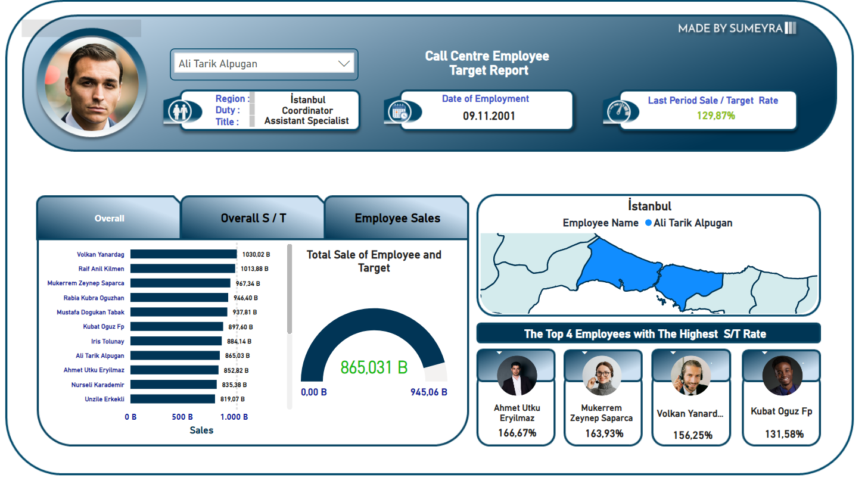Image resolution: width=868 pixels, height=487 pixels.
Task: Expand the Ahmet Utku Eryilmaz card arrow
Action: tap(499, 353)
